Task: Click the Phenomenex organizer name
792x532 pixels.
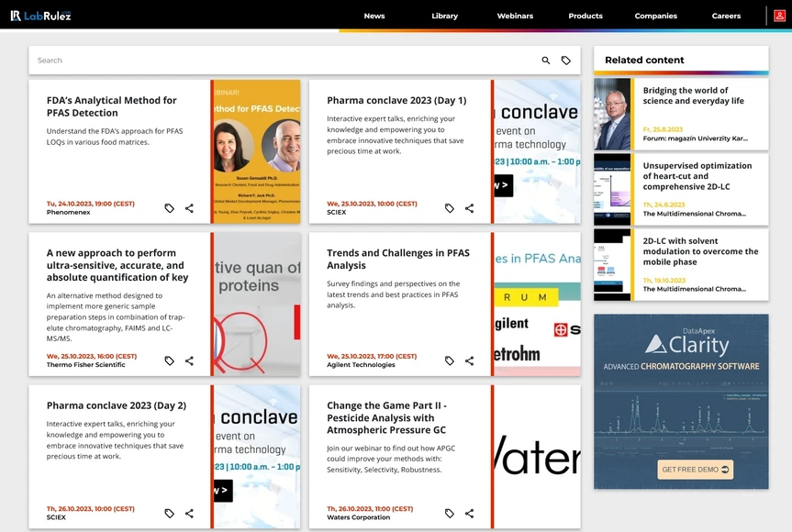Action: [x=68, y=213]
